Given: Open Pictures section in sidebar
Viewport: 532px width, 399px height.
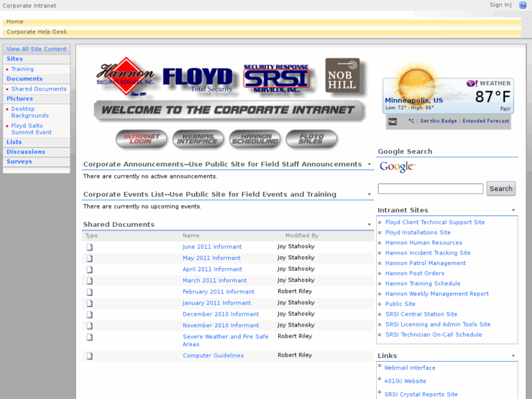Looking at the screenshot, I should click(20, 99).
